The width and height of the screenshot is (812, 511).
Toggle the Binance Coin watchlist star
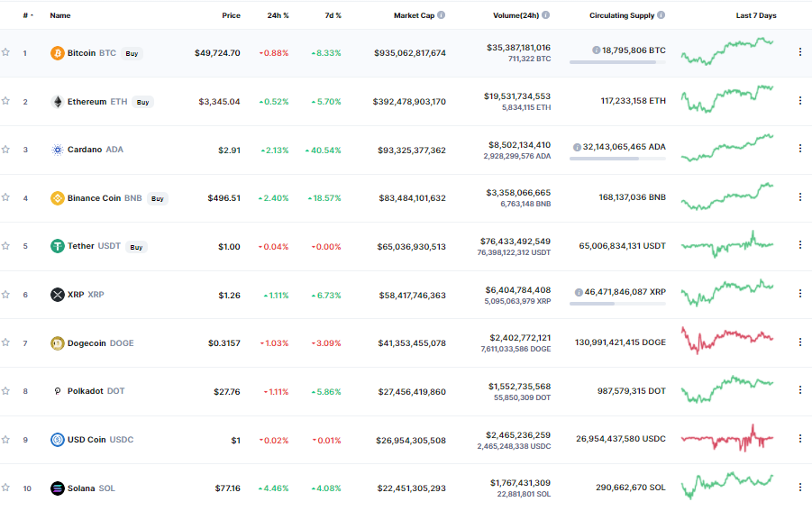5,196
